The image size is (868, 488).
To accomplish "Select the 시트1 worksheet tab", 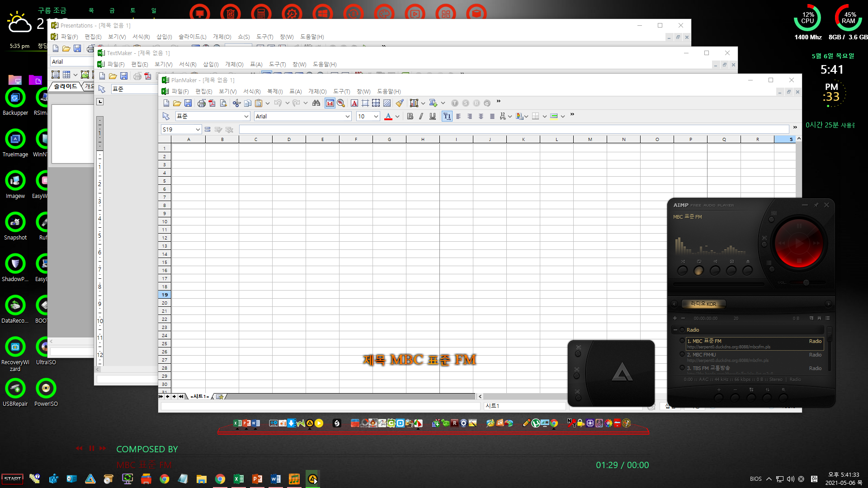I will click(x=199, y=396).
